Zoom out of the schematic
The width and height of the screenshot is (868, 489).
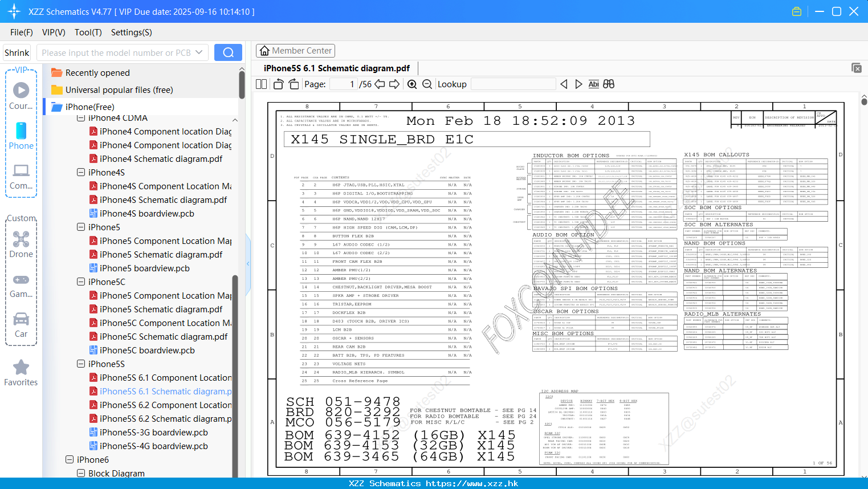coord(427,84)
